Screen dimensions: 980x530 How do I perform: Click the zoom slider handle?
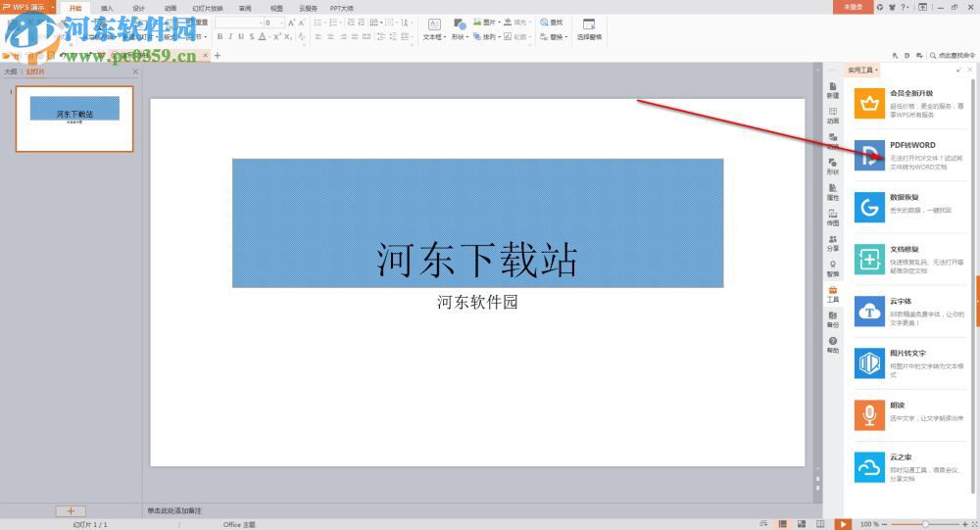coord(925,524)
